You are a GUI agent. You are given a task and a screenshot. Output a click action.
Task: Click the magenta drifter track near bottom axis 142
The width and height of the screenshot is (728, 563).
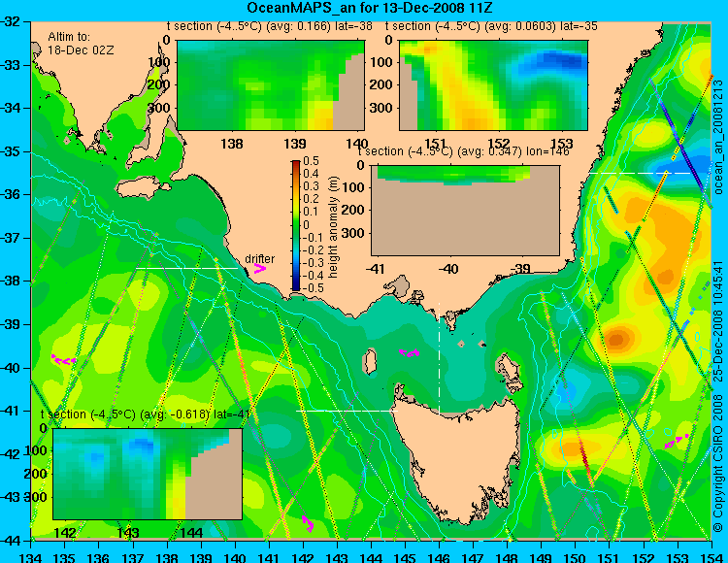(x=308, y=523)
